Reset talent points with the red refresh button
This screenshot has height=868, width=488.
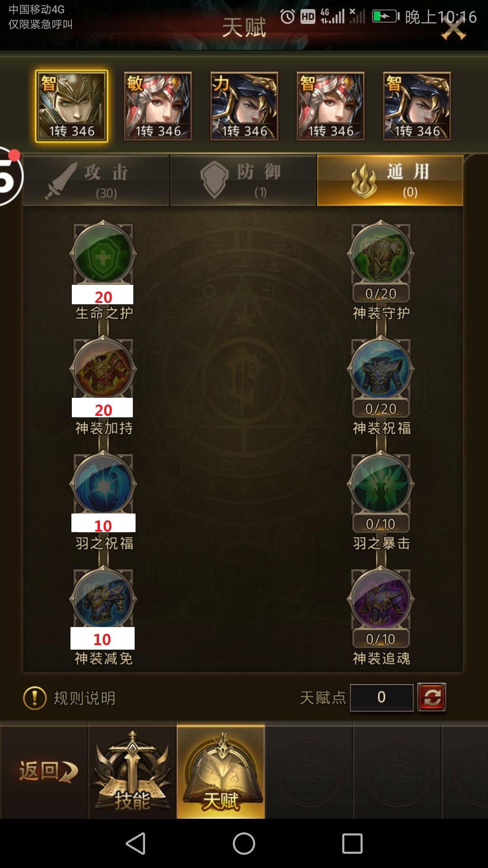432,697
